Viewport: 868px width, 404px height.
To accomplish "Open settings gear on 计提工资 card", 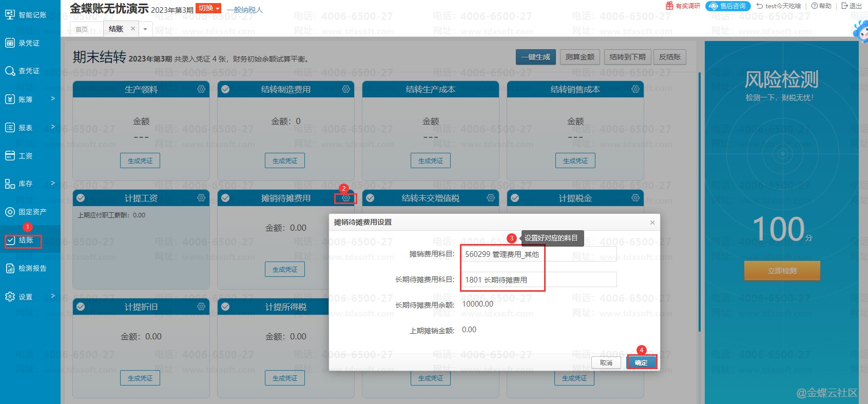I will pos(201,198).
